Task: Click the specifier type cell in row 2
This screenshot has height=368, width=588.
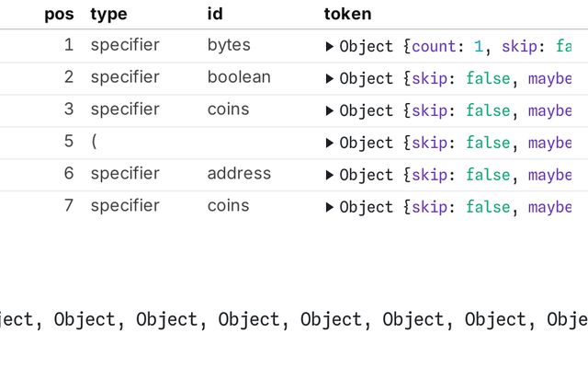Action: point(125,77)
